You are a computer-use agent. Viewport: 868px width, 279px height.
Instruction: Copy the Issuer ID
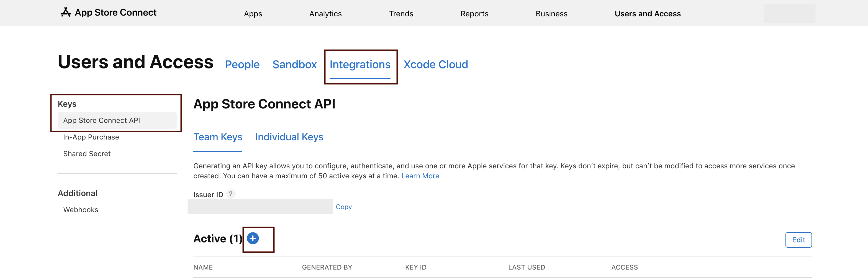coord(344,207)
